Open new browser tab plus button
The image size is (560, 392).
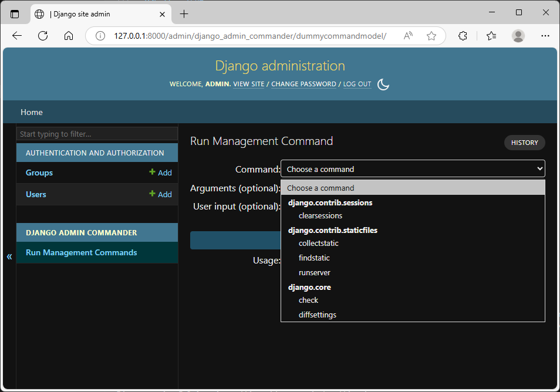184,14
